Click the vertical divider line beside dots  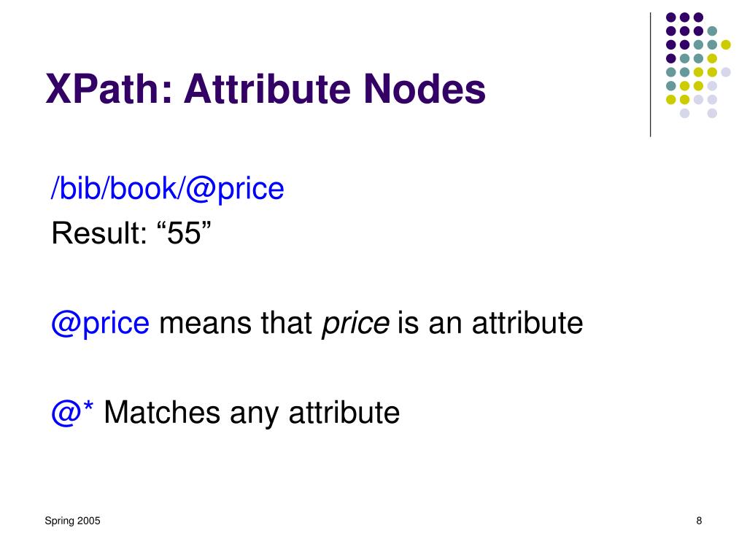pyautogui.click(x=650, y=75)
